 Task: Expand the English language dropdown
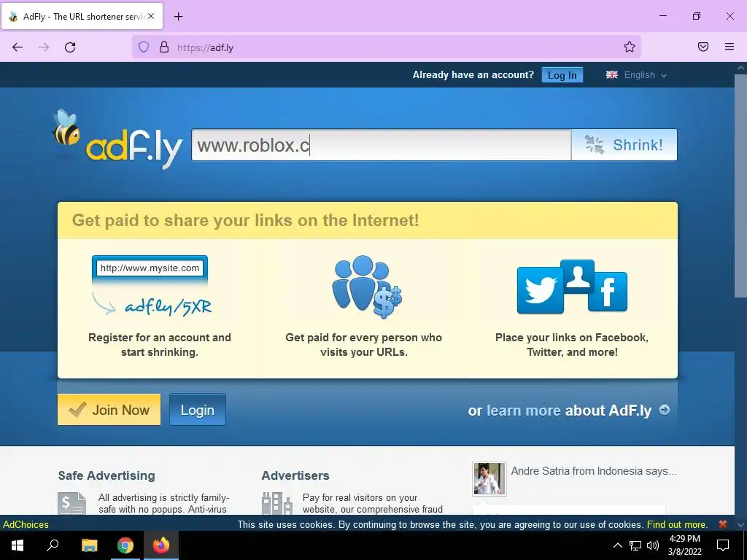645,75
